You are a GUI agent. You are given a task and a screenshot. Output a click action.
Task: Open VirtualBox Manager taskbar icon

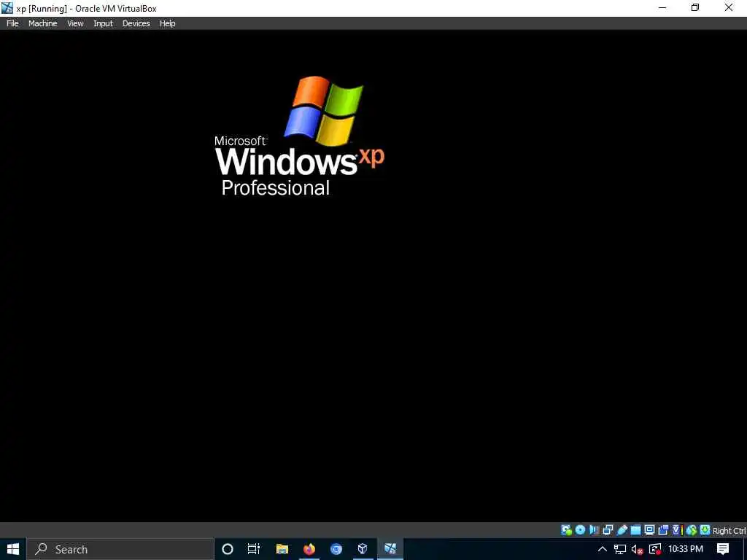point(363,549)
